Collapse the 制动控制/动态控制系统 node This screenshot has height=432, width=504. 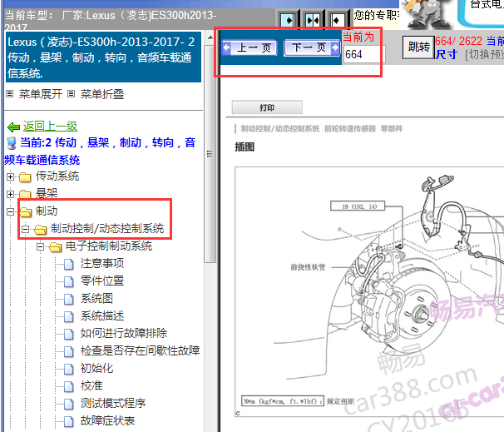26,230
